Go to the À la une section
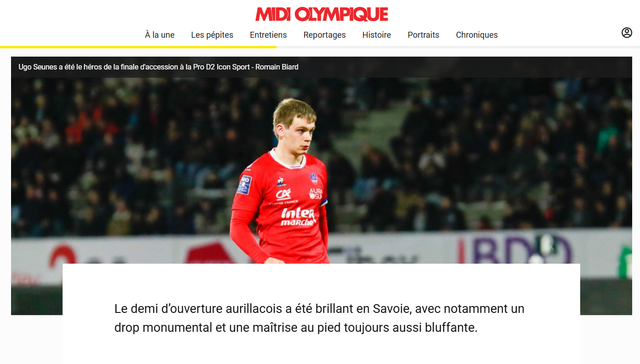This screenshot has height=364, width=640. [x=160, y=35]
